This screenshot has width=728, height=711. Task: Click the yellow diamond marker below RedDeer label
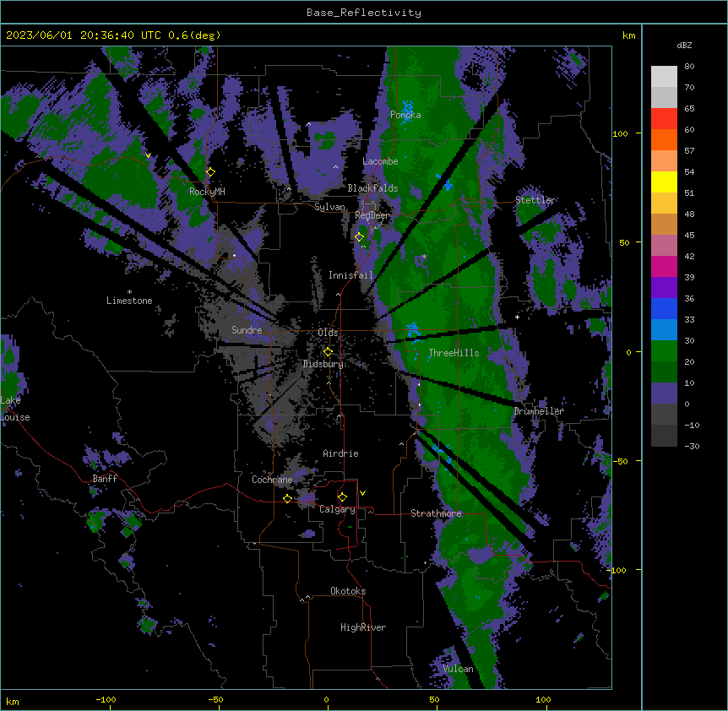(359, 237)
